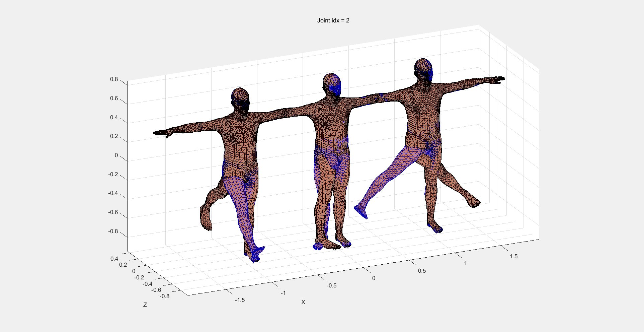Click vertical axis tick label "0.6"
Viewport: 644px width, 332px height.
(114, 98)
